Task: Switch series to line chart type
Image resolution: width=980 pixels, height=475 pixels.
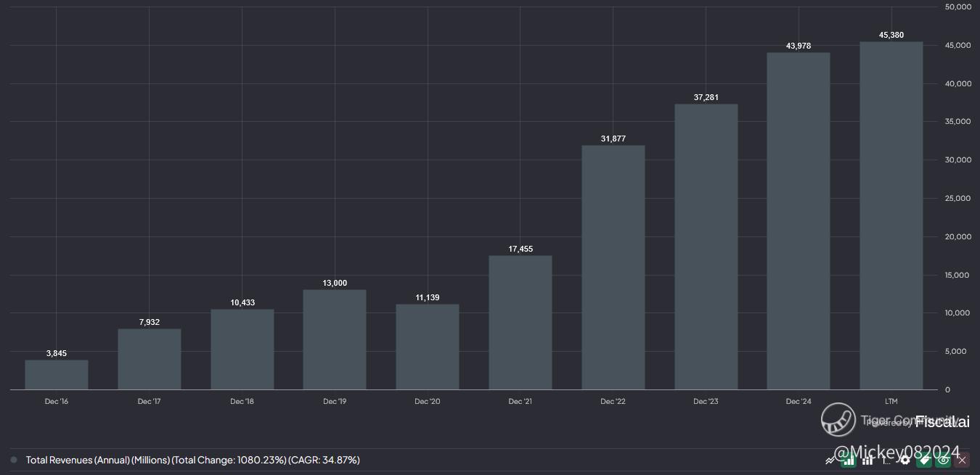Action: [x=829, y=460]
